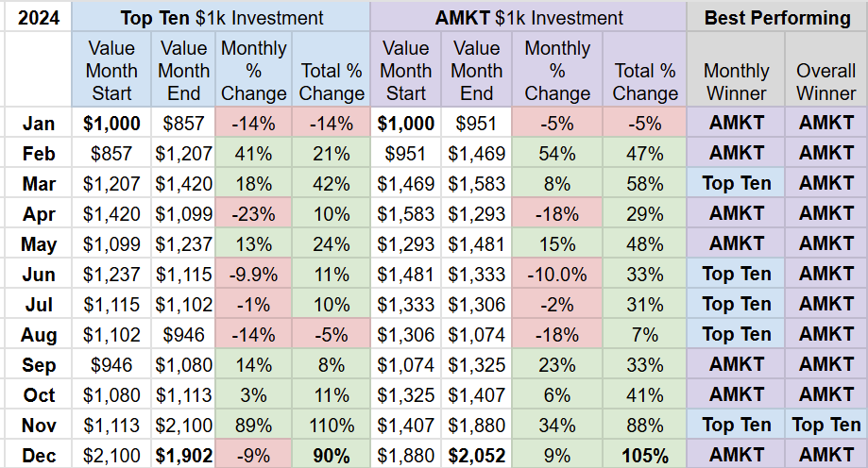The width and height of the screenshot is (868, 468).
Task: Select the "Jan" row label
Action: [x=39, y=124]
